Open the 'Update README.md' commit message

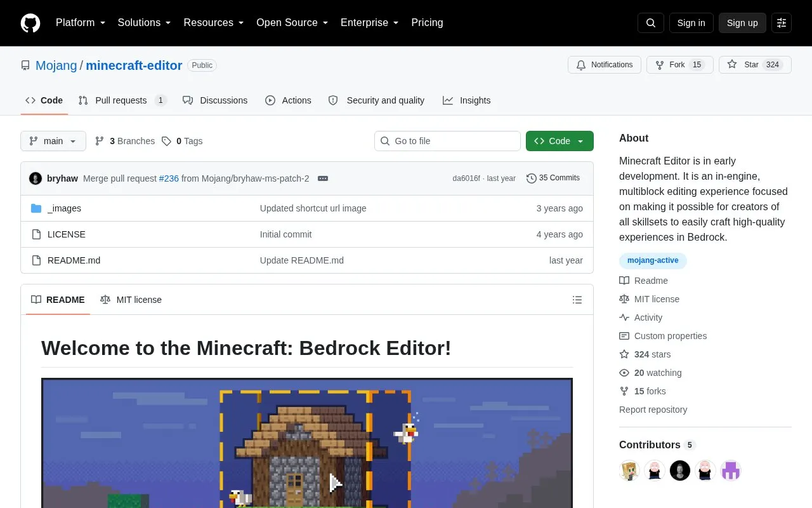point(302,260)
